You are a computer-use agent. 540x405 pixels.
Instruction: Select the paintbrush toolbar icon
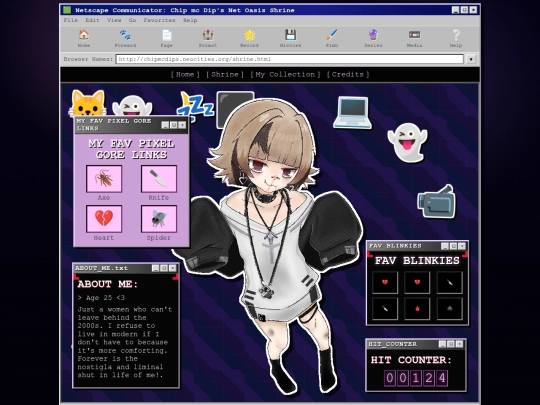point(332,35)
